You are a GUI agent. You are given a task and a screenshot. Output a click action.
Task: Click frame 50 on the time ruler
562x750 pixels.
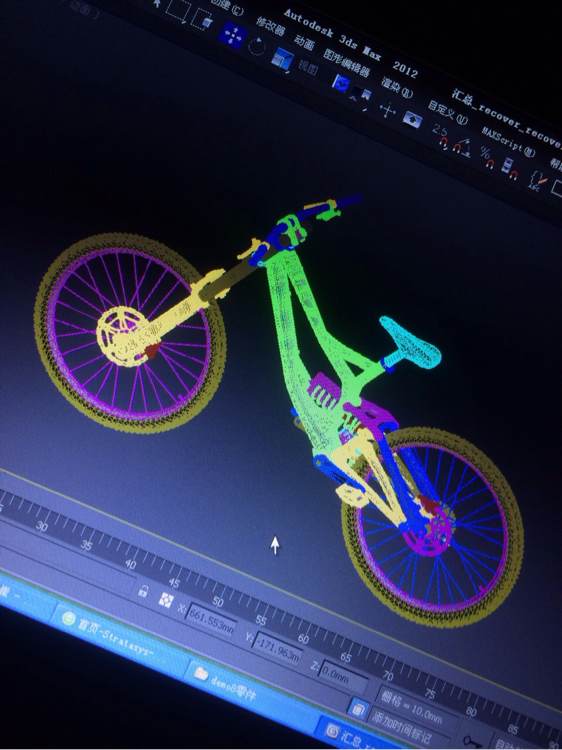coord(218,601)
